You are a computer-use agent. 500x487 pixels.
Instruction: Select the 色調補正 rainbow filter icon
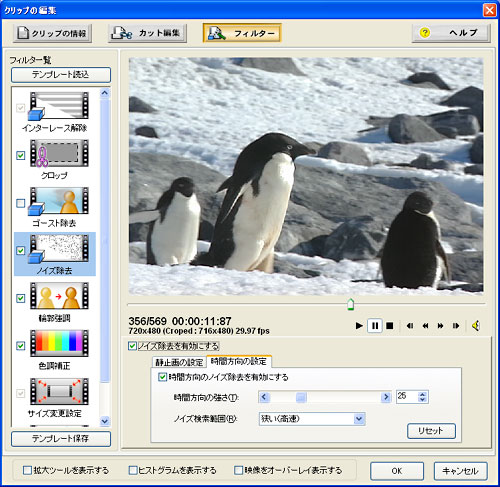coord(59,343)
